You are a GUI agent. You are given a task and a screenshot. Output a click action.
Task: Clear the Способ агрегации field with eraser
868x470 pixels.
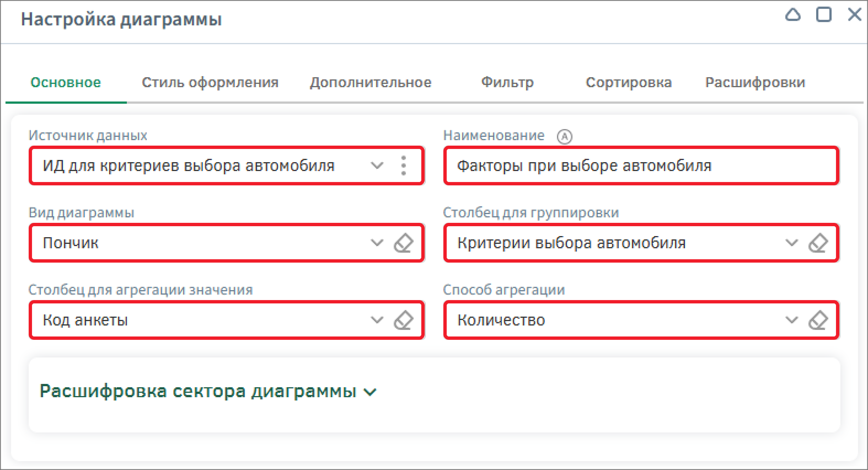pos(818,320)
